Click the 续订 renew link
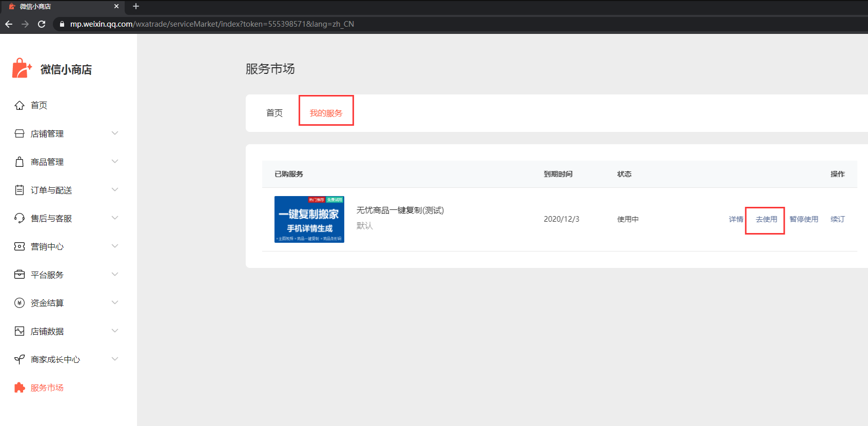This screenshot has height=426, width=868. [838, 219]
